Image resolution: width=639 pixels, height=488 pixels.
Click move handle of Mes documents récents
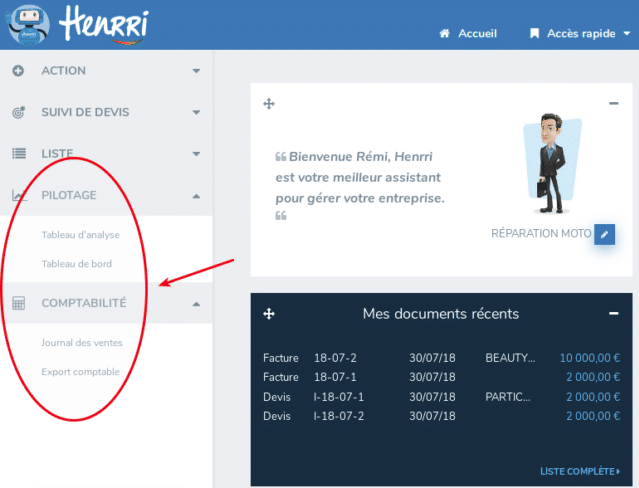coord(269,314)
